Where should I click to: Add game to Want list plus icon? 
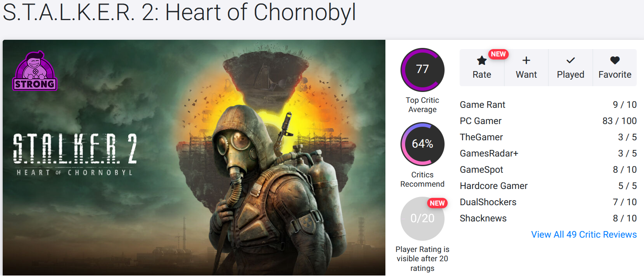point(526,60)
